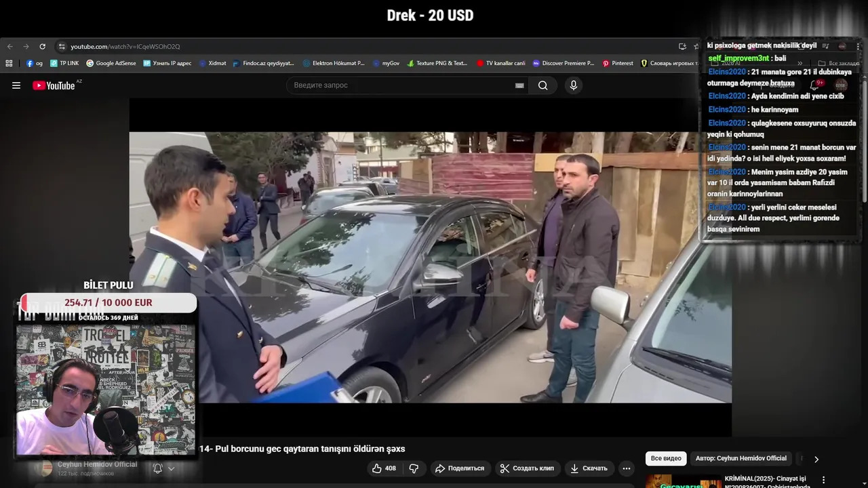Open the YouTube notifications bell with 9+ badge
868x488 pixels.
click(x=815, y=85)
